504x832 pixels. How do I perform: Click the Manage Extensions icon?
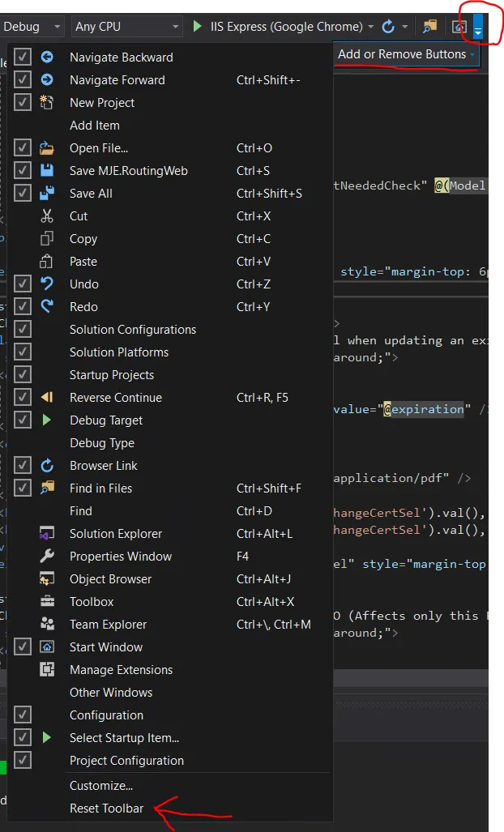click(47, 670)
